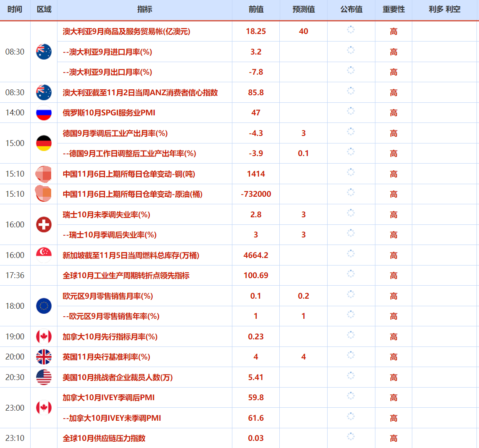Screen dimensions: 479x448
Task: Click the 重要性 column header
Action: pos(394,10)
